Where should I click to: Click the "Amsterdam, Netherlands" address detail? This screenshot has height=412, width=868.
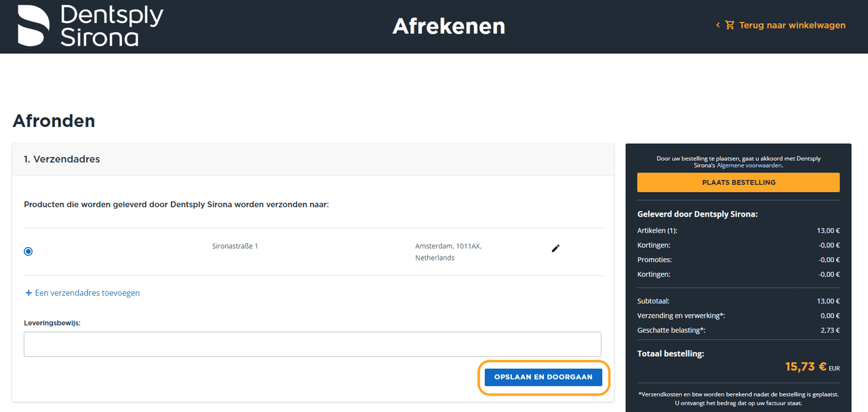pos(448,251)
